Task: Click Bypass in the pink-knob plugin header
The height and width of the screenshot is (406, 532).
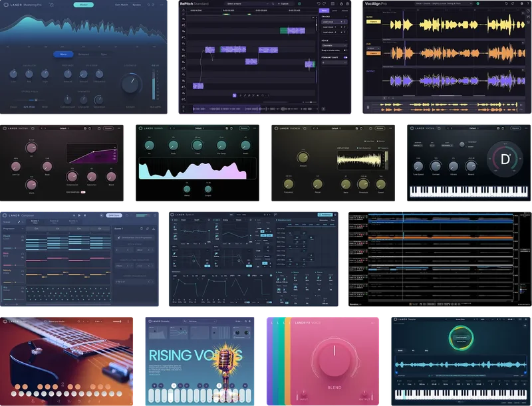Action: click(108, 128)
